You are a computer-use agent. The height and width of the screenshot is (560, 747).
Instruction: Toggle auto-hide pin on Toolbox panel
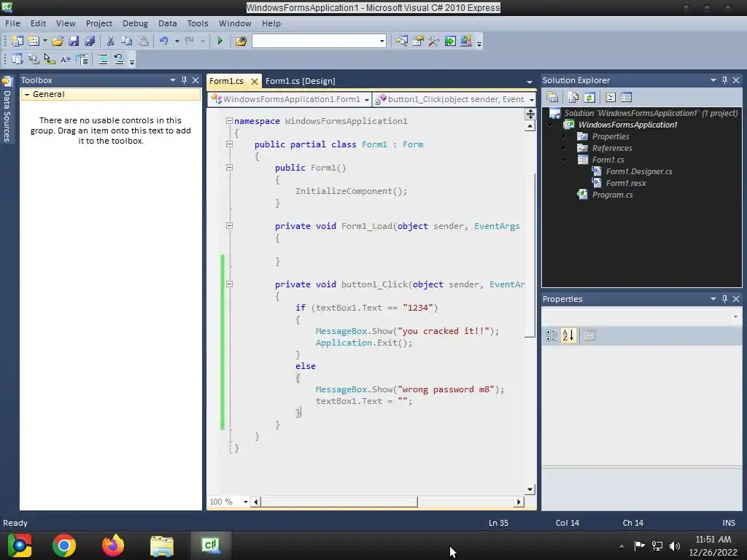point(184,80)
